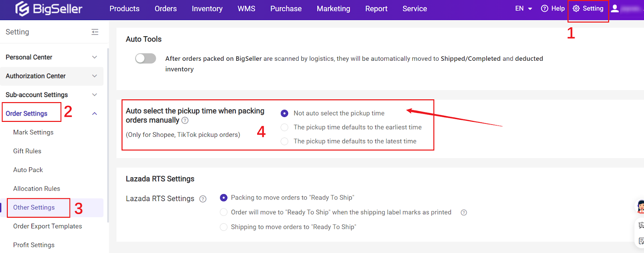Expand the Personal Center section
Image resolution: width=644 pixels, height=253 pixels.
point(95,57)
